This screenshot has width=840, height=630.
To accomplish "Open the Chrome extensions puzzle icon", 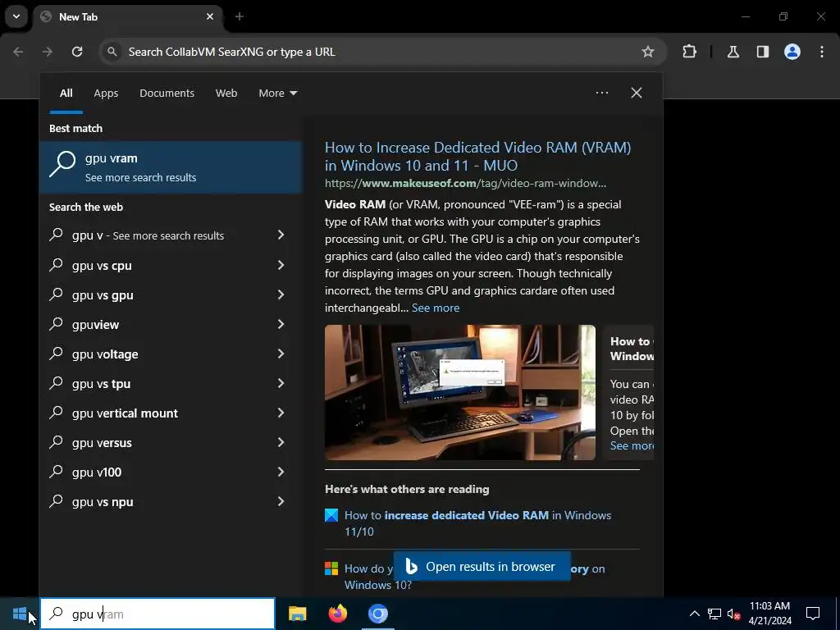I will click(x=689, y=52).
